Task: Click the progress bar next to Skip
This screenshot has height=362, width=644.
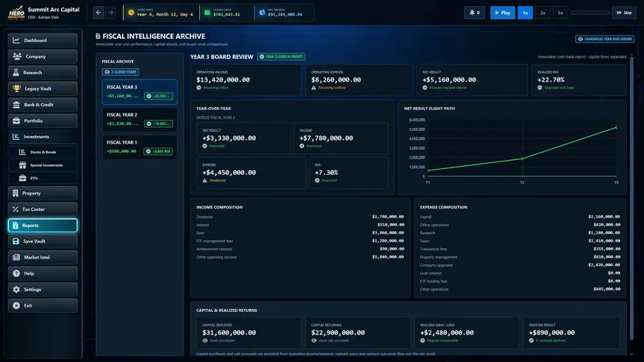Action: (590, 13)
